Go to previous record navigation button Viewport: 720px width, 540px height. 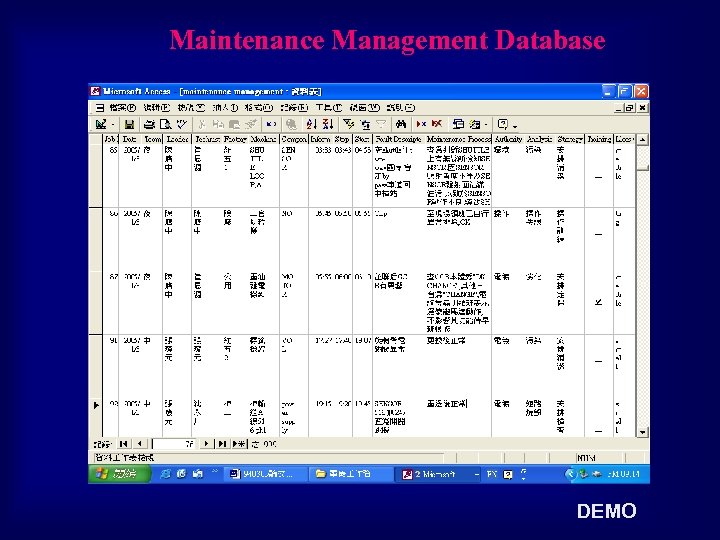(x=140, y=444)
